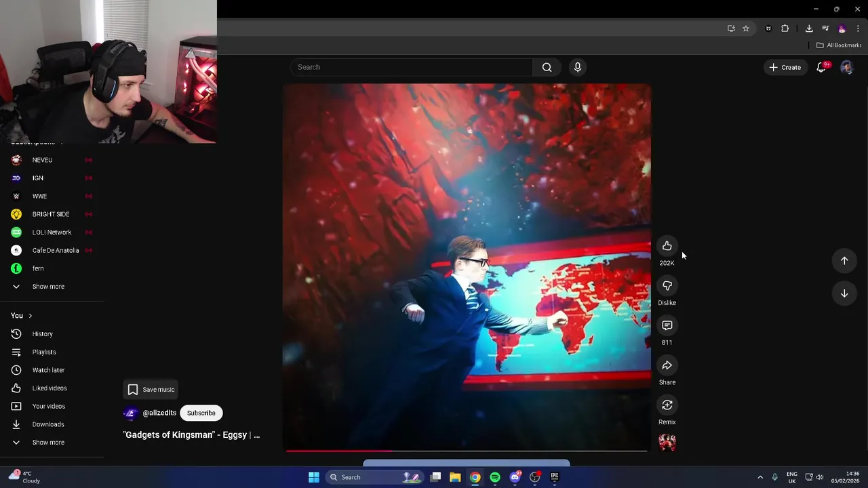Open the Create menu
The image size is (868, 488).
785,67
